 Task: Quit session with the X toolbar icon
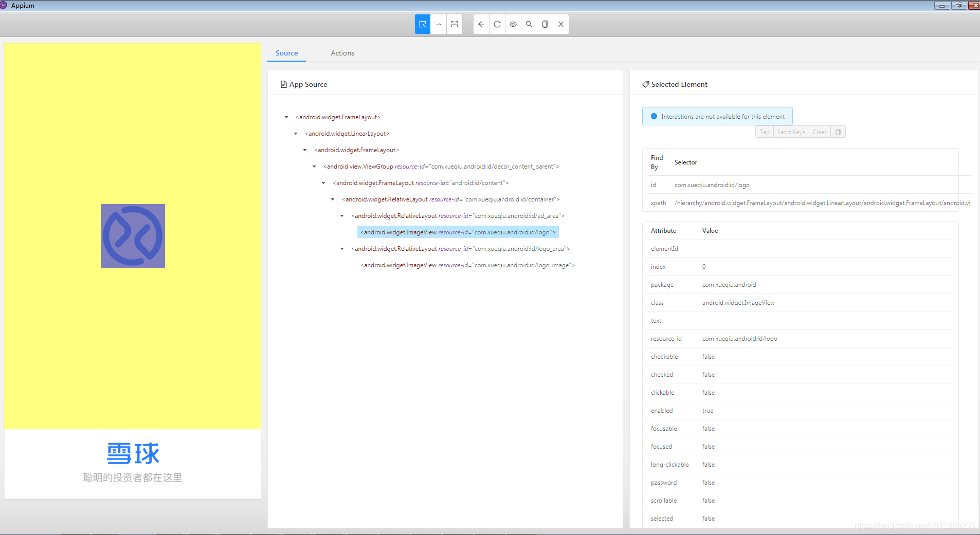(x=561, y=24)
